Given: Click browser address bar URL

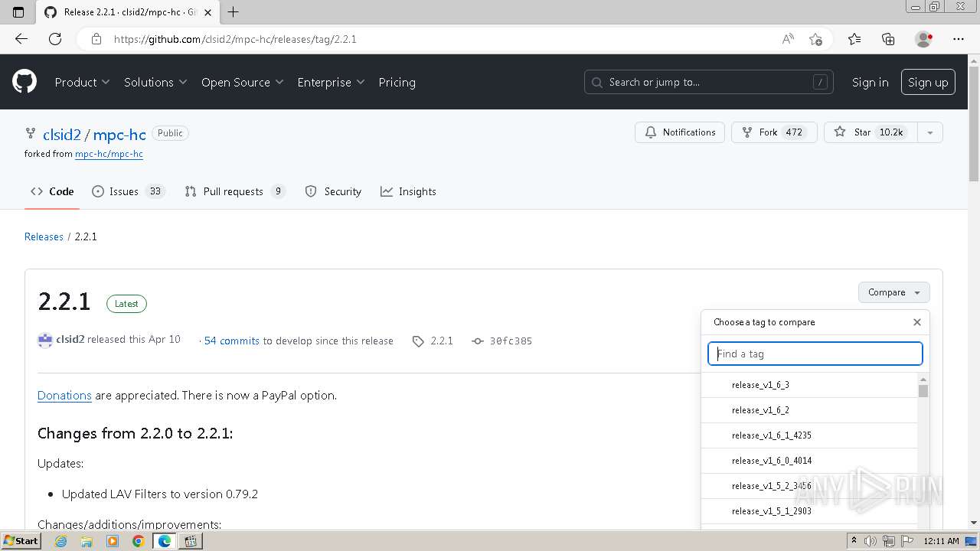Looking at the screenshot, I should [x=235, y=39].
